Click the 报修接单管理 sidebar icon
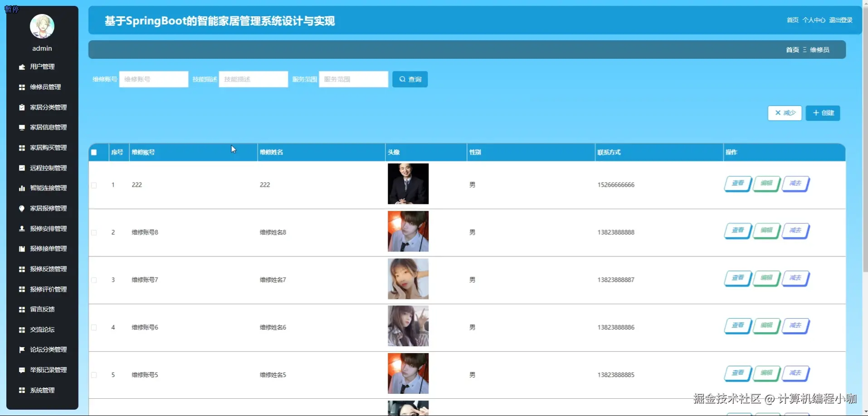This screenshot has height=416, width=868. tap(22, 249)
